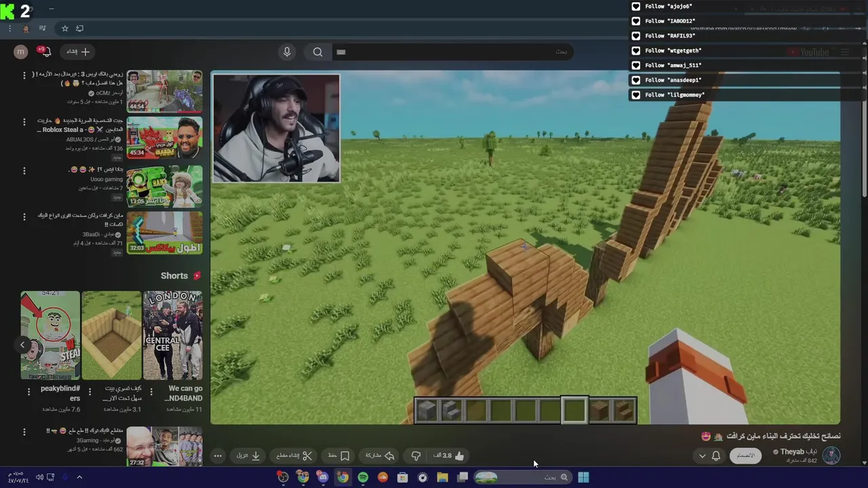Click the taskbar clock and date
This screenshot has width=868, height=488.
[18, 477]
